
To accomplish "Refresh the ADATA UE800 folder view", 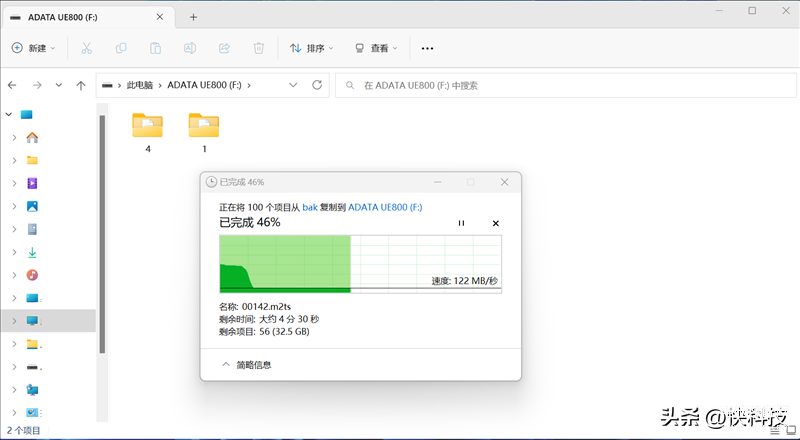I will click(x=317, y=85).
